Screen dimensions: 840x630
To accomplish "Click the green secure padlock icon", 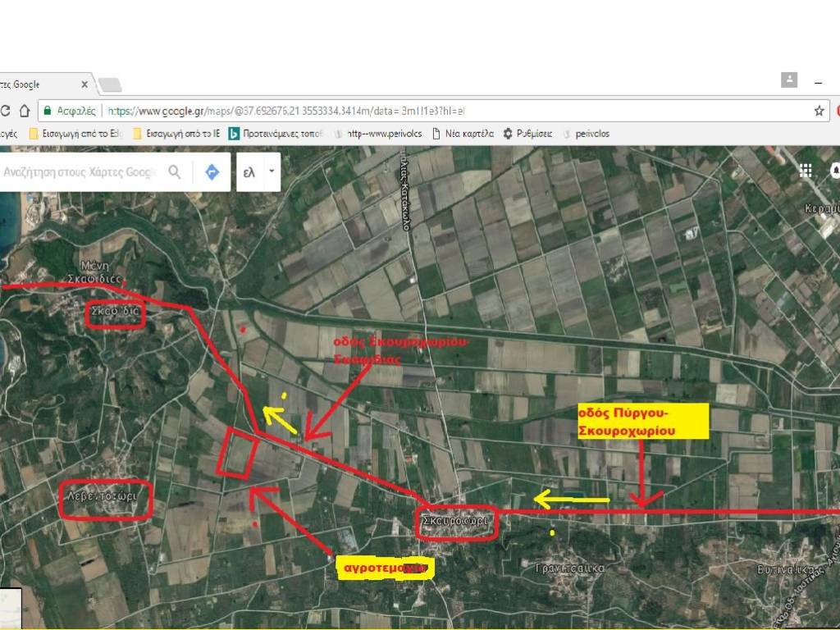I will [48, 111].
